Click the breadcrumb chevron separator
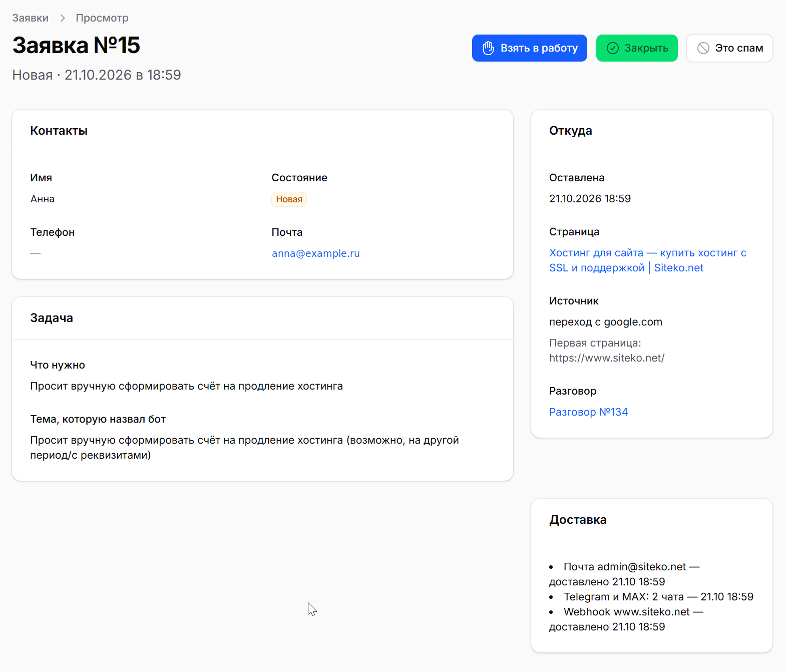Screen dimensions: 786x672 (63, 18)
